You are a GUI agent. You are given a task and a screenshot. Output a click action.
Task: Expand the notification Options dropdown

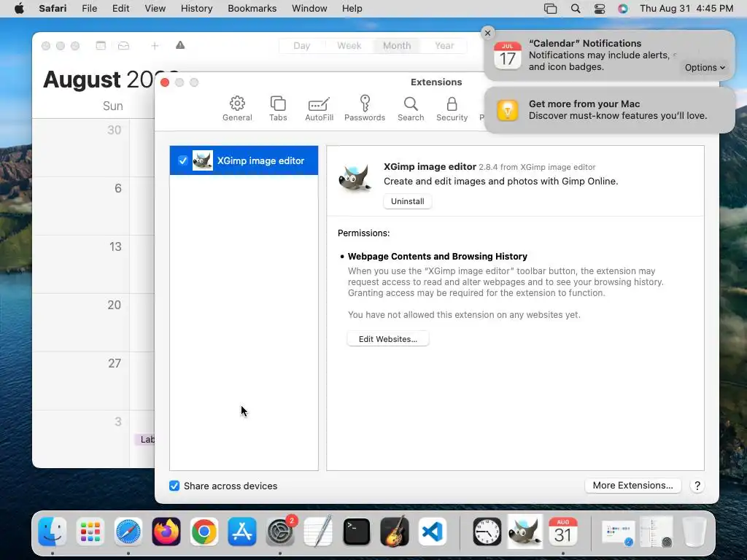click(x=705, y=68)
